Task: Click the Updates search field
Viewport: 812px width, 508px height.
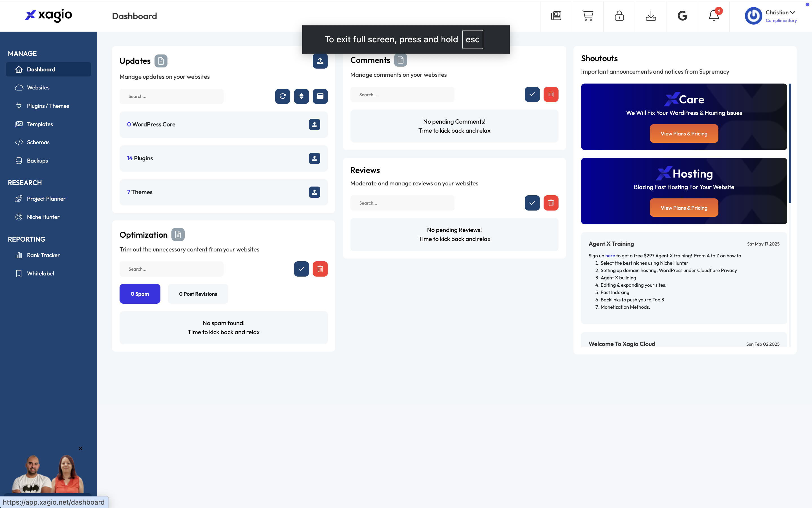Action: 171,96
